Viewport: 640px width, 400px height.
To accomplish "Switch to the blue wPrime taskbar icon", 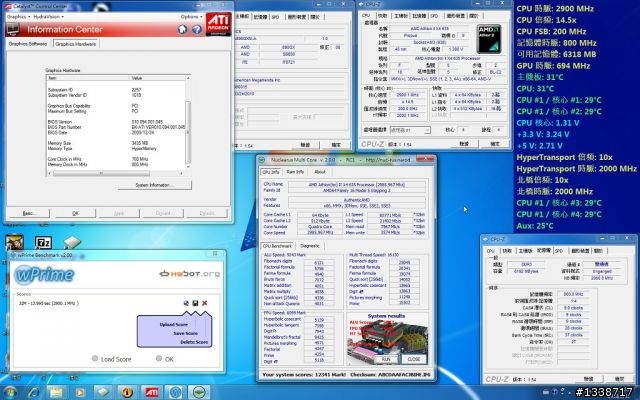I will (x=176, y=393).
